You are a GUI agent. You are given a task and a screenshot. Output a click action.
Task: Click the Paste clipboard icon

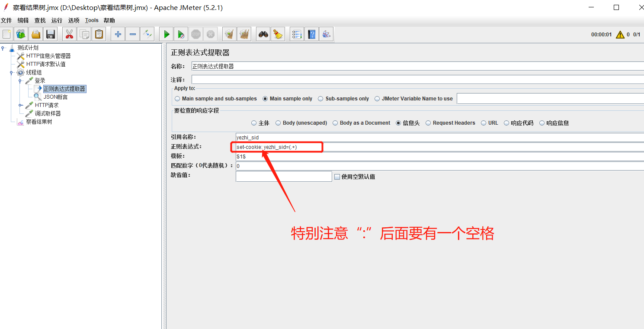[99, 34]
